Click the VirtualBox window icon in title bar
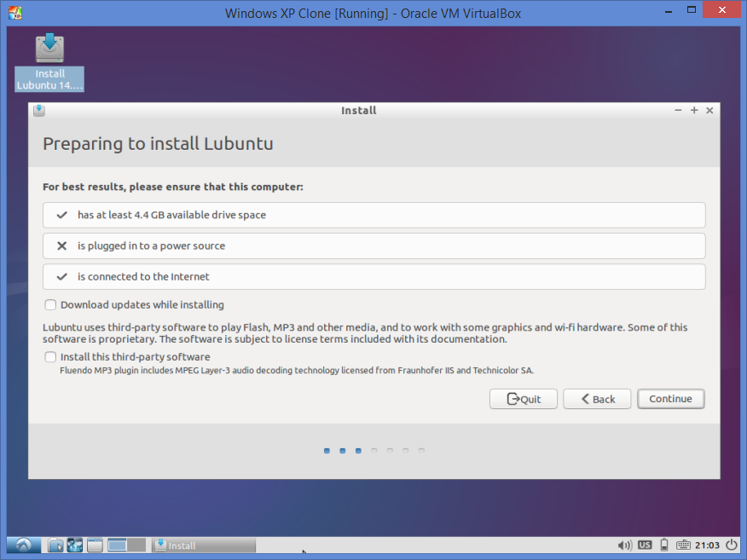Image resolution: width=747 pixels, height=560 pixels. tap(14, 14)
